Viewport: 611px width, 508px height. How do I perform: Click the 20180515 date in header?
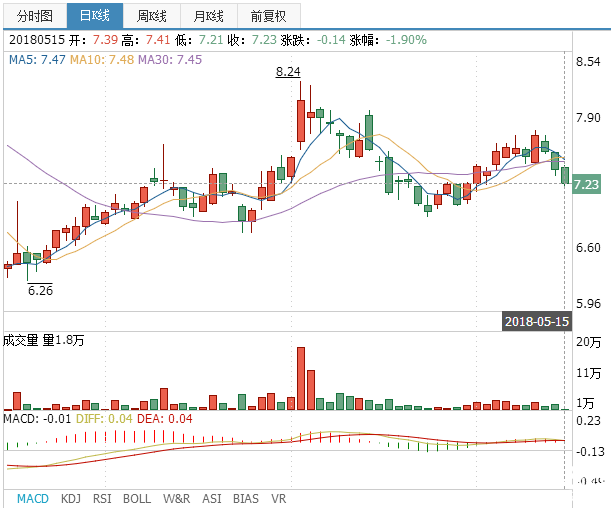coord(37,40)
